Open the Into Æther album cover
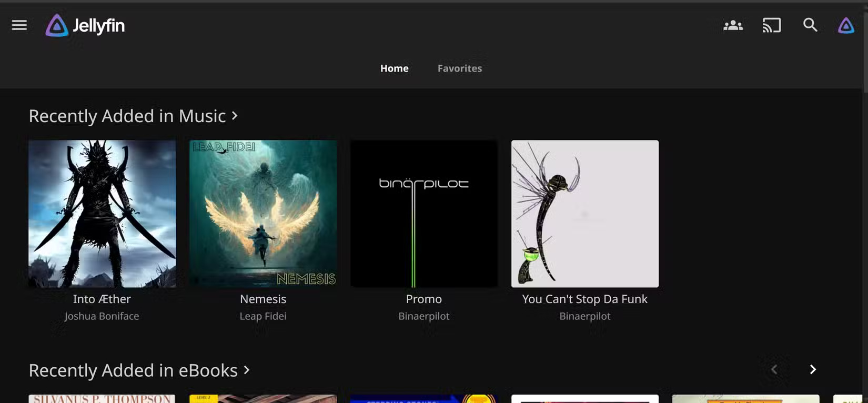 (102, 214)
